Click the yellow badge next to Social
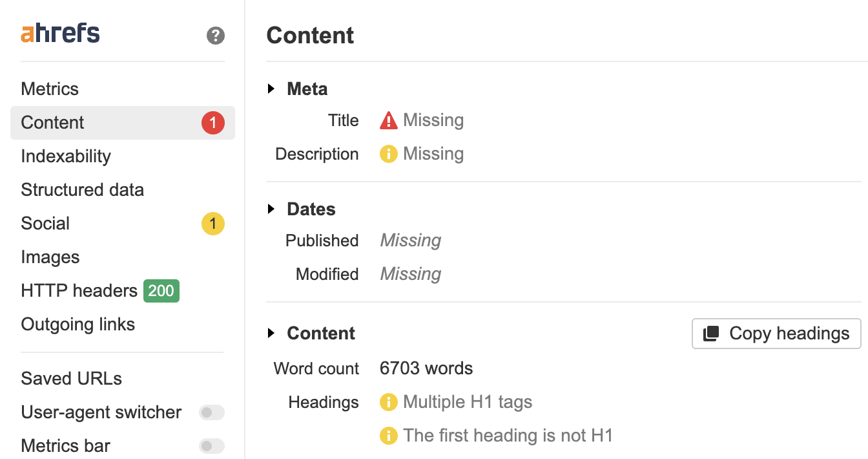The image size is (868, 459). [213, 223]
